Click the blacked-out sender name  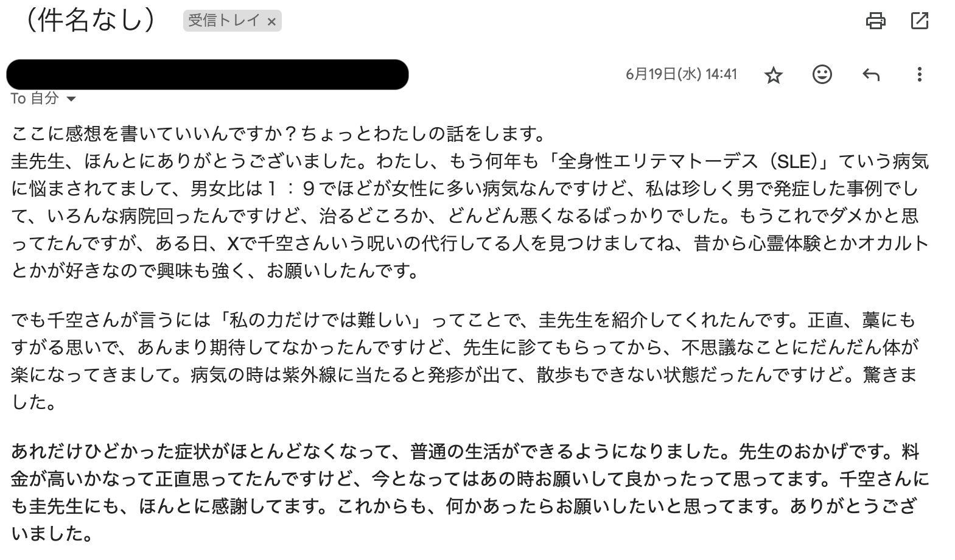pos(207,74)
